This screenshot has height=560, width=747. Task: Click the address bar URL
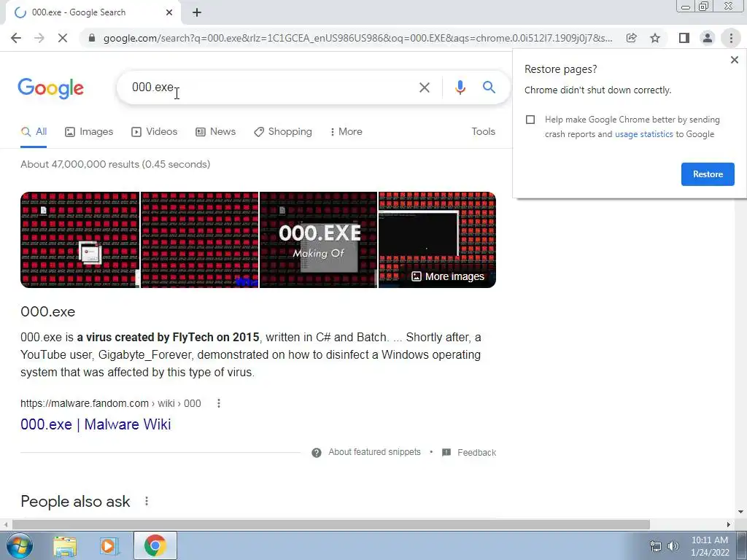tap(357, 38)
